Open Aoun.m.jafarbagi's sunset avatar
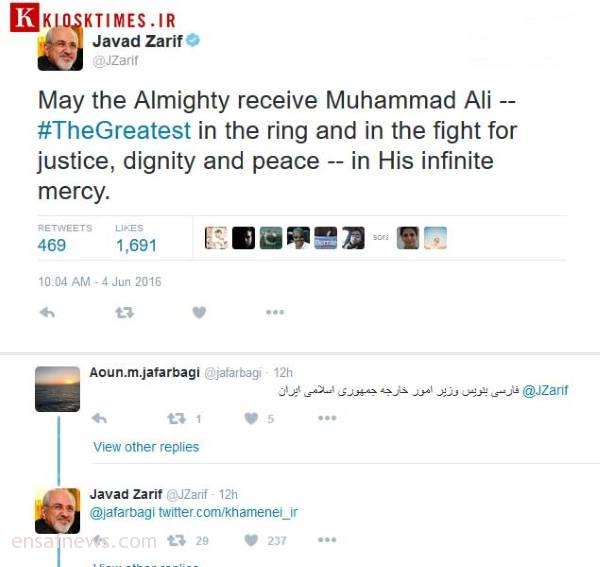Screen dimensions: 600x567 (57, 389)
